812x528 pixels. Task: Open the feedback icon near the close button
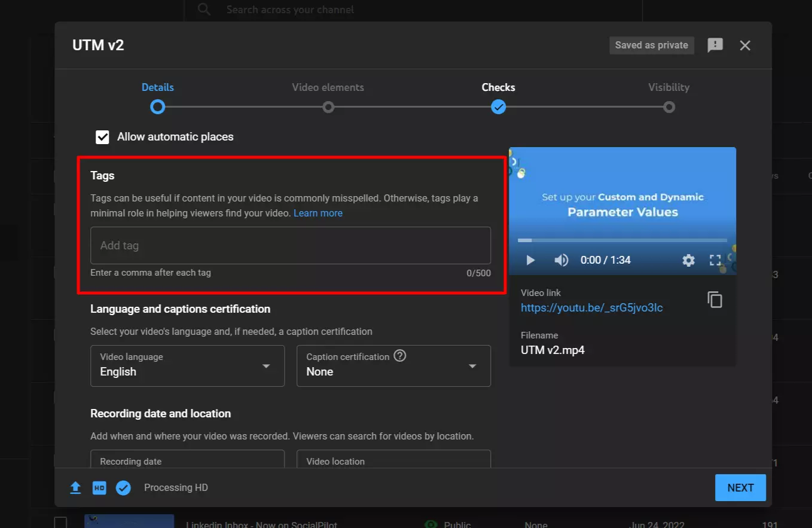(x=715, y=45)
